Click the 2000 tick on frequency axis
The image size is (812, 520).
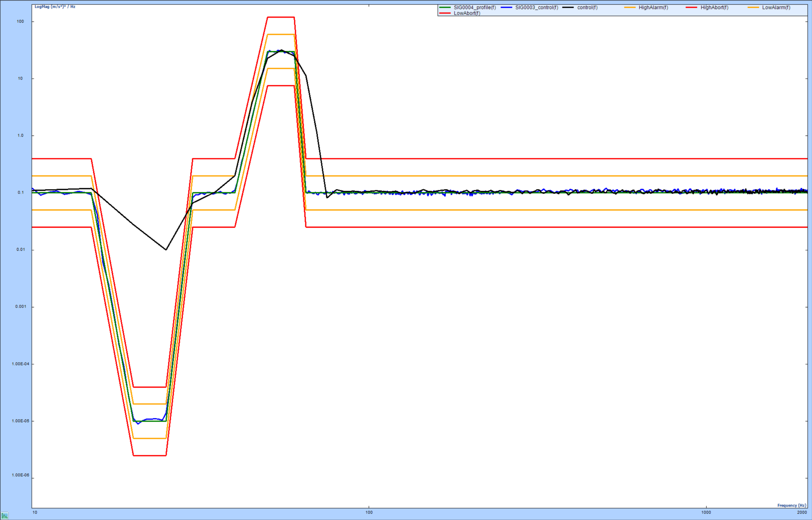tap(802, 512)
